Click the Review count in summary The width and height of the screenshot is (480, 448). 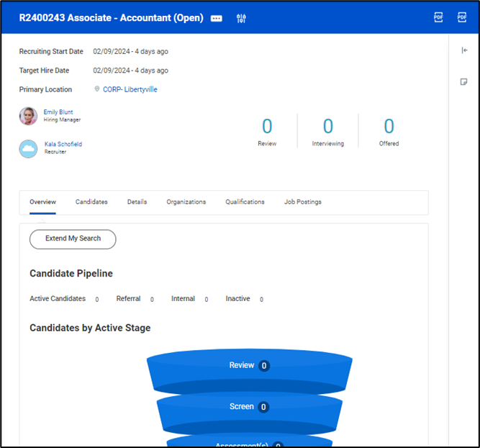pos(267,127)
